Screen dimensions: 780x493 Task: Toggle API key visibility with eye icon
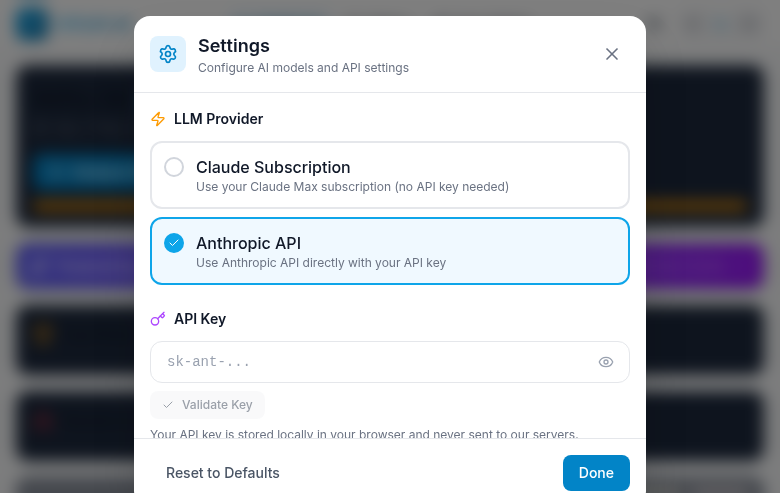coord(605,362)
